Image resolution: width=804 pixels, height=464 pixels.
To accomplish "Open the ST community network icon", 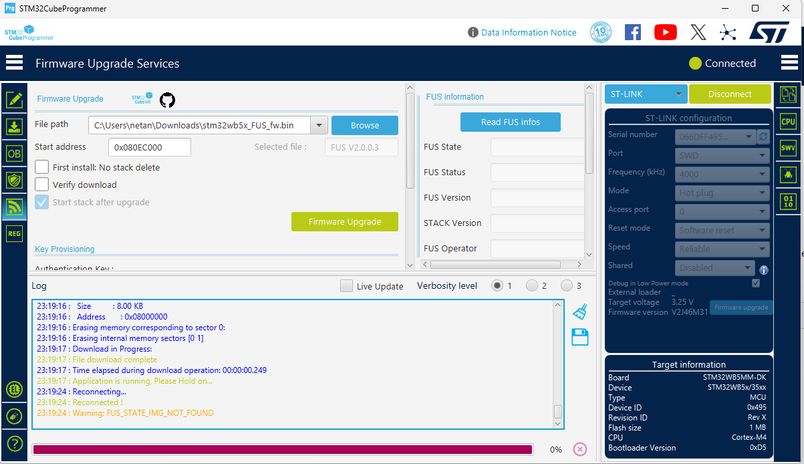I will 728,33.
